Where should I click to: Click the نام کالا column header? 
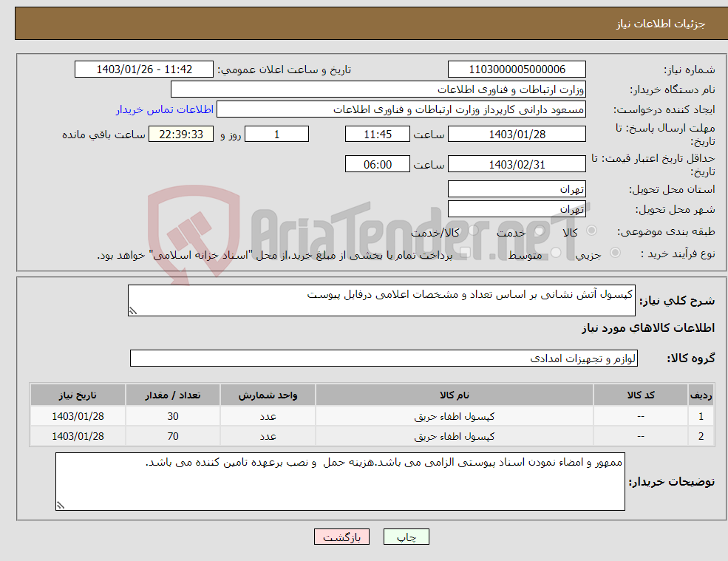tap(455, 395)
